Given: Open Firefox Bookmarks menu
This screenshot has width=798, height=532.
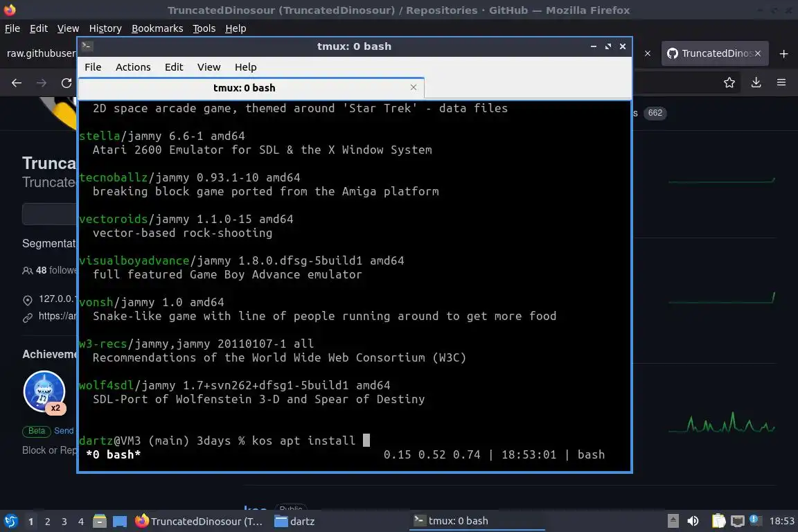Looking at the screenshot, I should (x=157, y=28).
